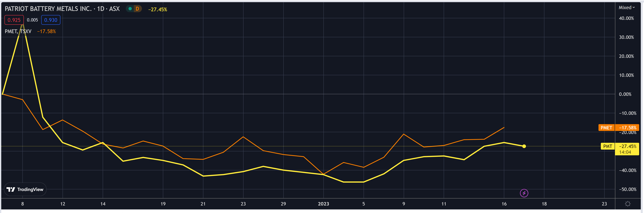This screenshot has width=644, height=213.
Task: Click the 0.00% label on price axis
Action: coord(625,94)
